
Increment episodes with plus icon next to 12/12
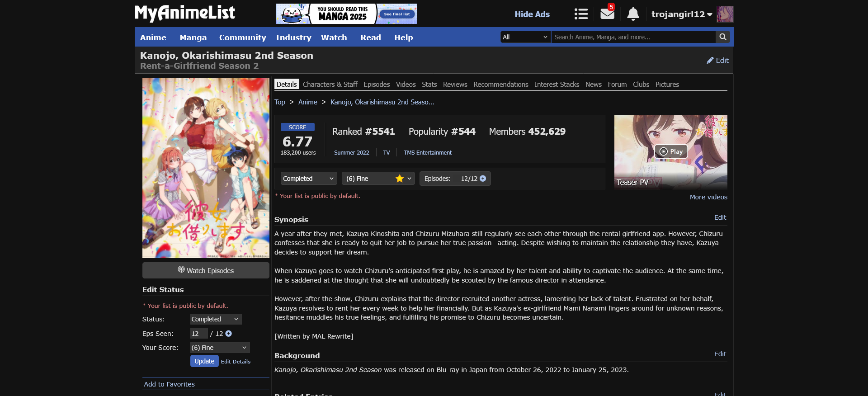click(x=483, y=179)
